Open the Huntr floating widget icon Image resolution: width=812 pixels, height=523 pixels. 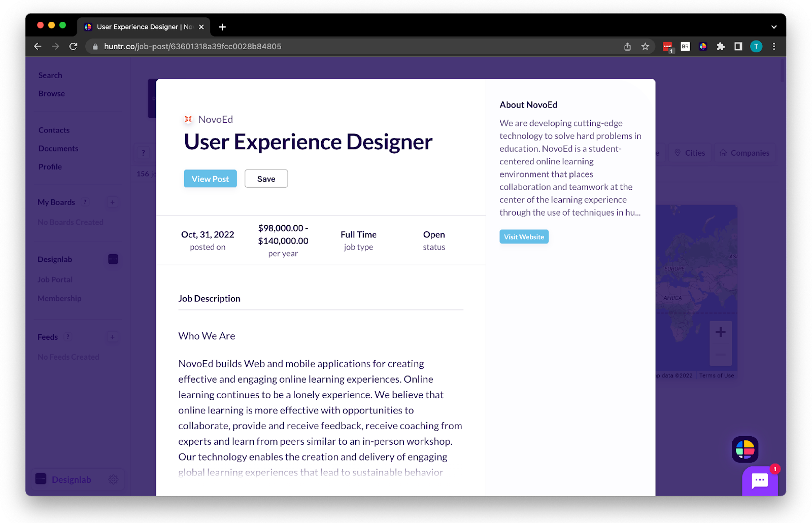tap(745, 449)
